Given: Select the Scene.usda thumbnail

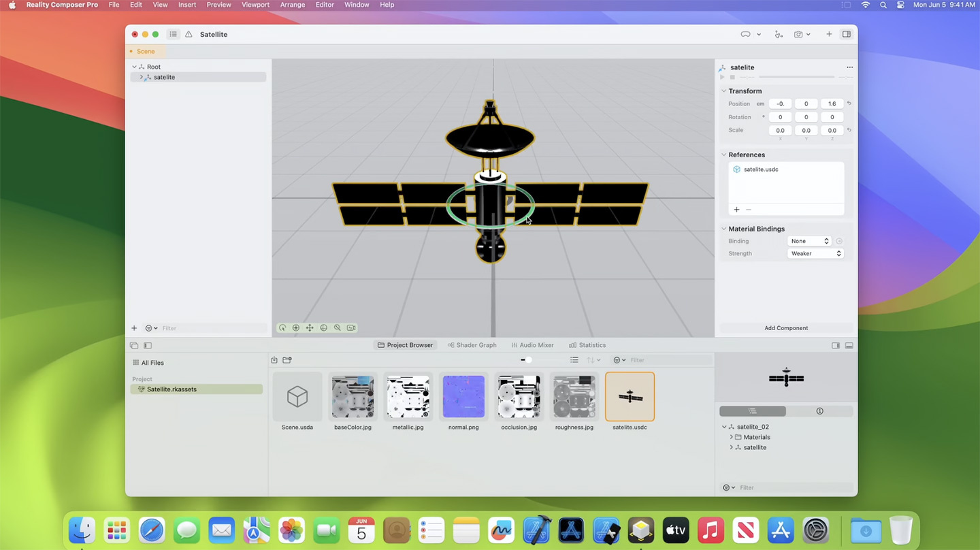Looking at the screenshot, I should coord(297,397).
